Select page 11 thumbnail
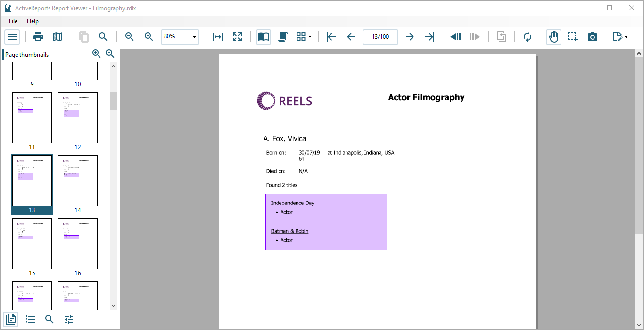Screen dimensions: 644x330 pos(32,118)
